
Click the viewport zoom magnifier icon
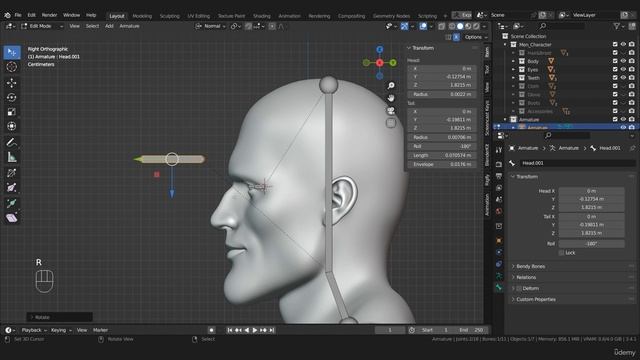pos(391,85)
